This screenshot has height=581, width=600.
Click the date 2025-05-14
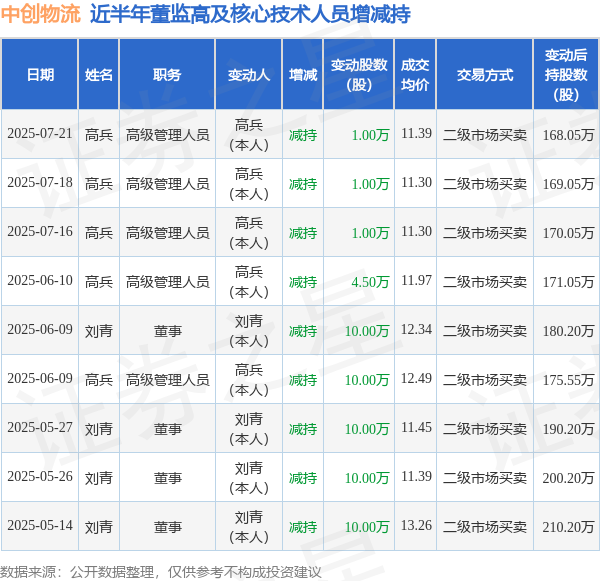pos(40,526)
